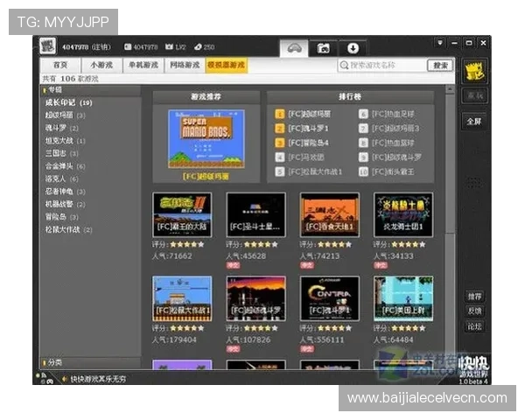Select 洛克人 (6) album
Image resolution: width=525 pixels, height=420 pixels.
[x=62, y=179]
